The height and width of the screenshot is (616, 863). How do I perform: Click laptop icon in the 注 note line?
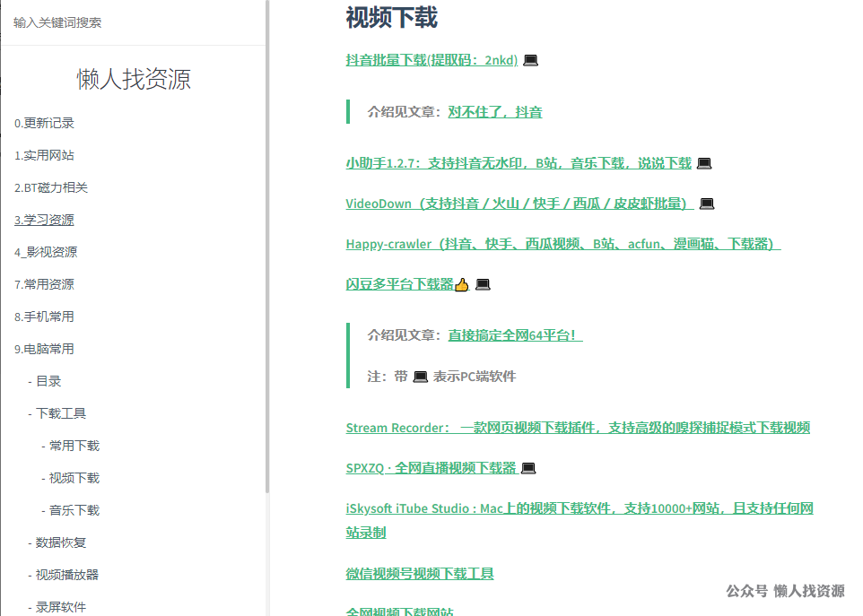[x=421, y=377]
